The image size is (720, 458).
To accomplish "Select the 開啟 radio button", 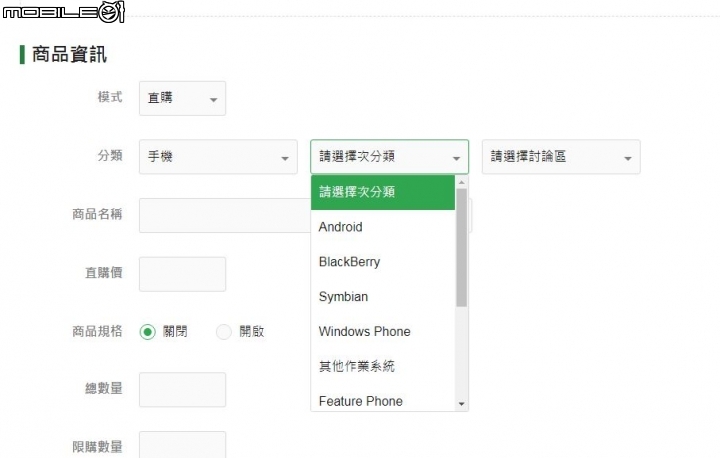I will [224, 332].
